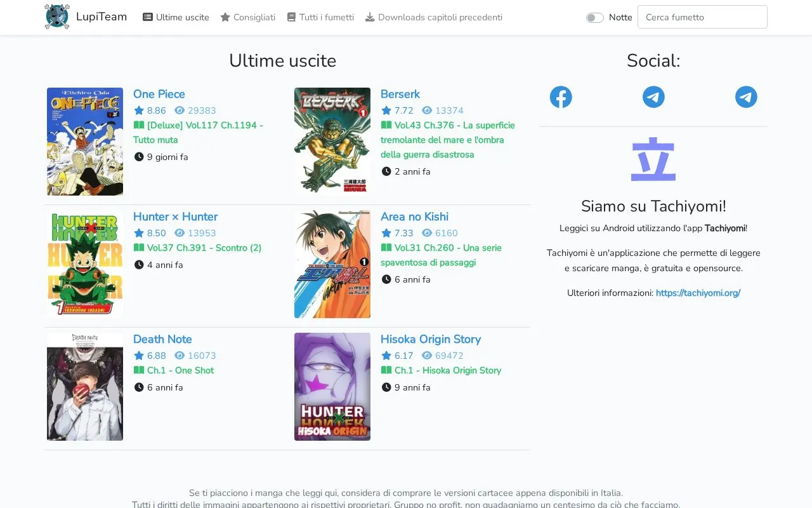This screenshot has width=812, height=508.
Task: Read Berserk Vol.43 Ch.376 chapter
Action: point(448,140)
